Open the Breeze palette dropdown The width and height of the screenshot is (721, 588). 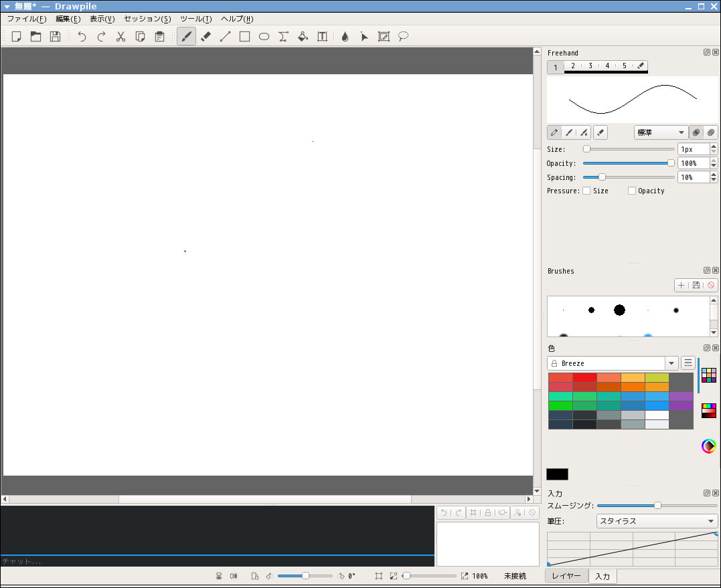click(x=613, y=363)
